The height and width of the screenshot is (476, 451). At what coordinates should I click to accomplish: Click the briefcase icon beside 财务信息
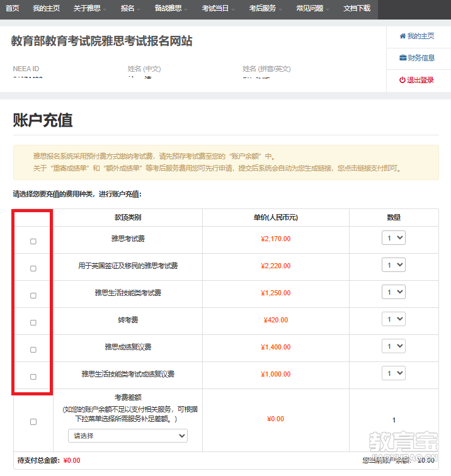point(402,58)
